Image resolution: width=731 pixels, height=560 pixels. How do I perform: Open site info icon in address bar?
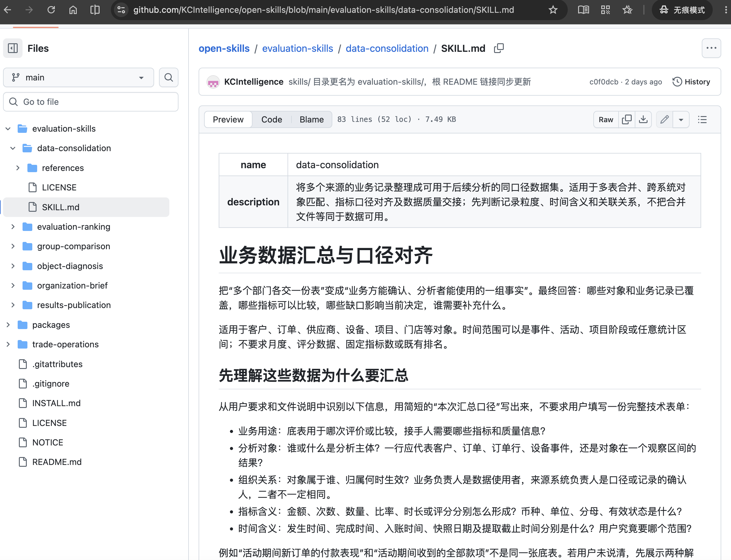coord(121,10)
